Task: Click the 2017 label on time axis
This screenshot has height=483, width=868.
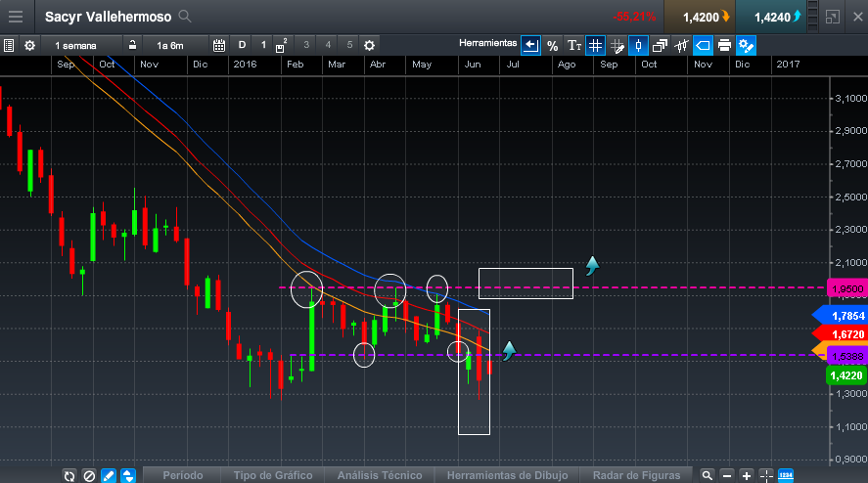Action: click(788, 65)
